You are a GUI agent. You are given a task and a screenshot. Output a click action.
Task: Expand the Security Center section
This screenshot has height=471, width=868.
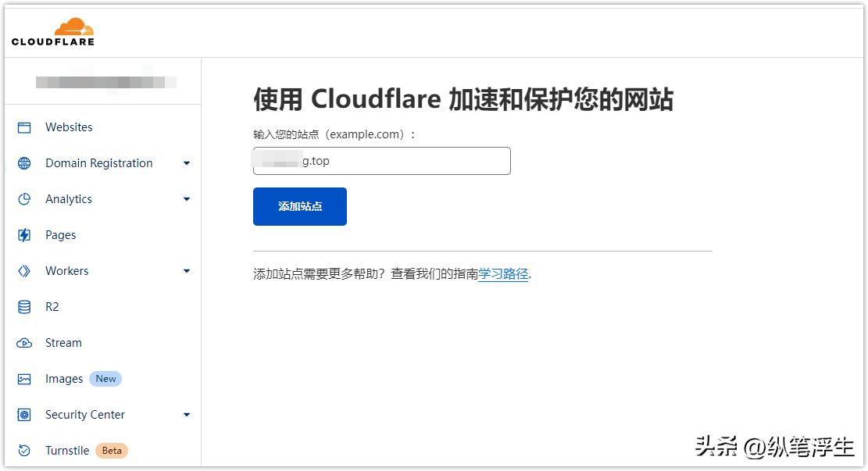[x=187, y=414]
